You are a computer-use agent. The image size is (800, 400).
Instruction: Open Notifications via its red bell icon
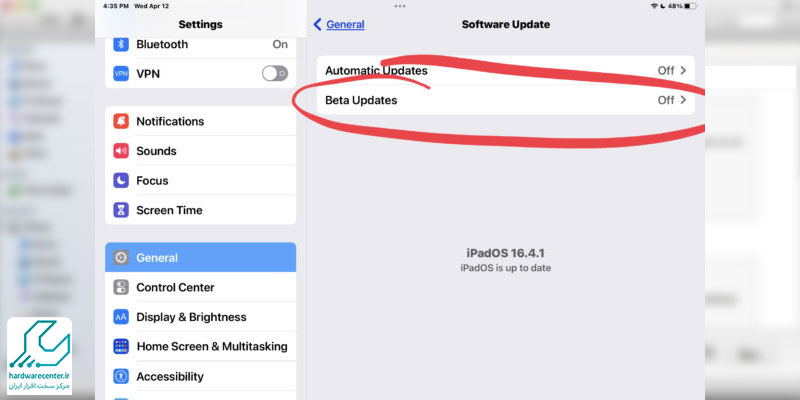(121, 121)
